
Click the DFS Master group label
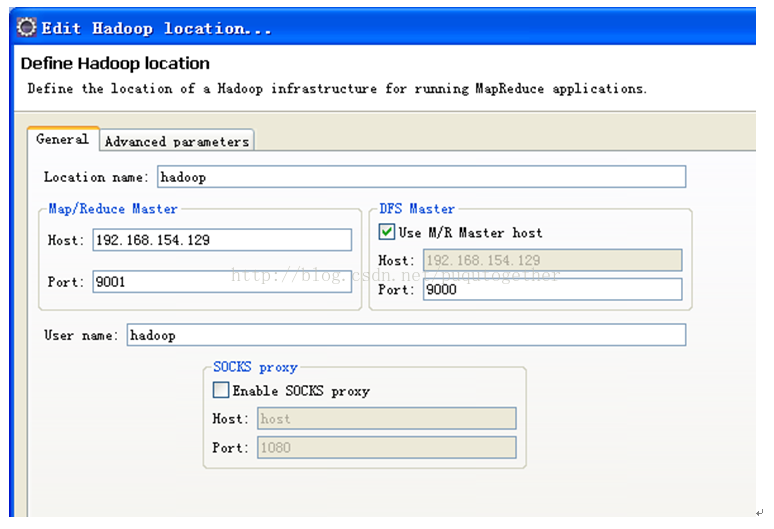417,209
